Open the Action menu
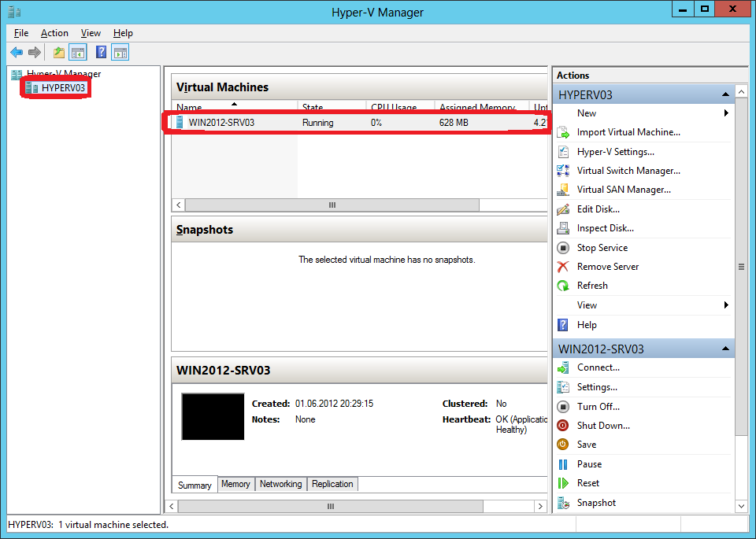Image resolution: width=756 pixels, height=539 pixels. (x=54, y=33)
